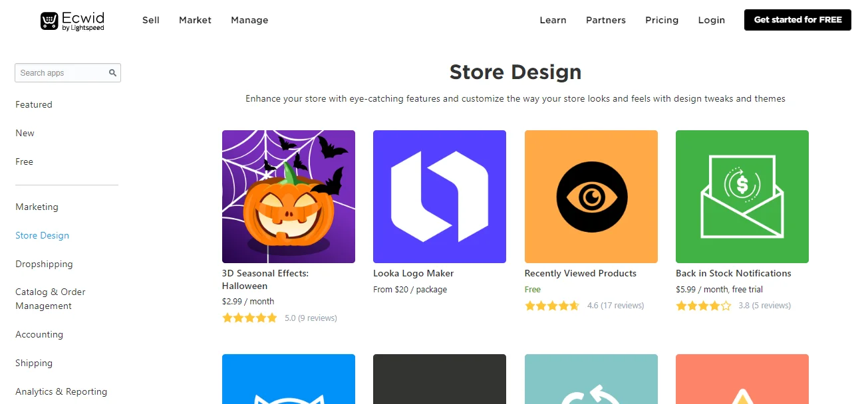Go to the Partners page
868x404 pixels.
coord(606,20)
